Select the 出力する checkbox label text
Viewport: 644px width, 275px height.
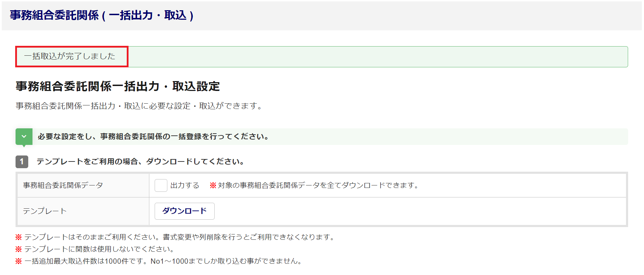[x=185, y=185]
